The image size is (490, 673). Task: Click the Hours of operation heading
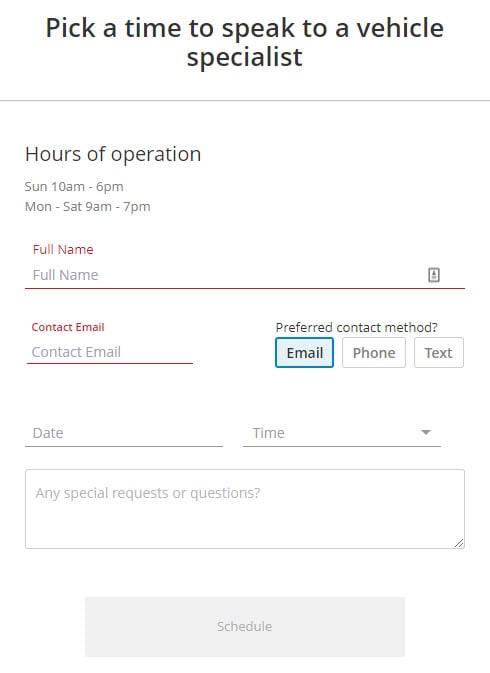point(113,154)
